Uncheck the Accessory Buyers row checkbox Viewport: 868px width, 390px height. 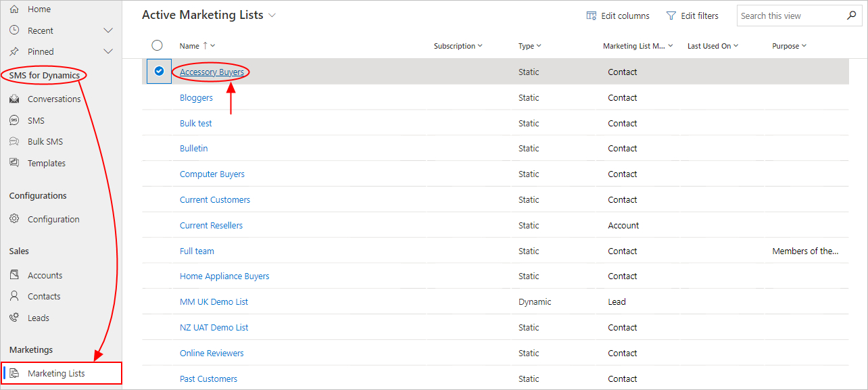point(159,71)
